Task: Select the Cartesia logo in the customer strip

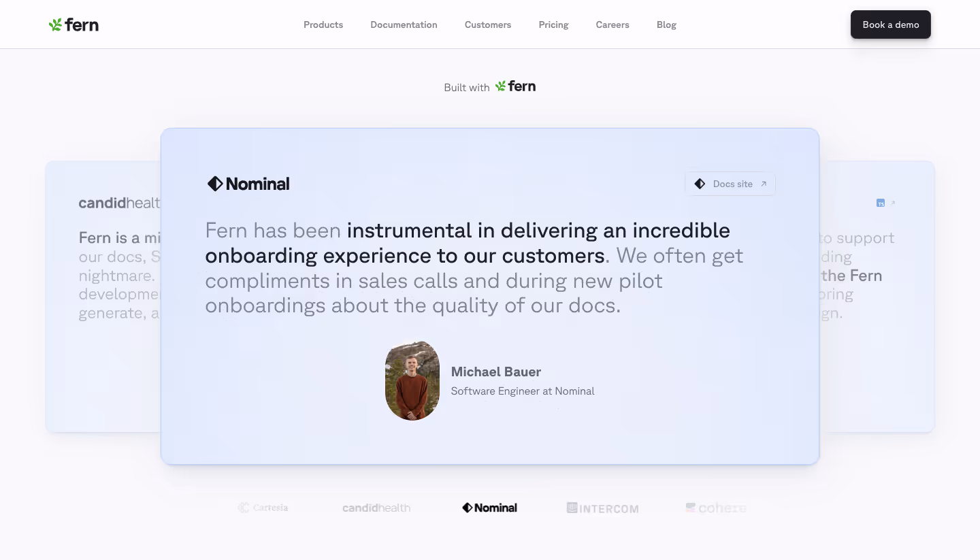Action: coord(263,508)
